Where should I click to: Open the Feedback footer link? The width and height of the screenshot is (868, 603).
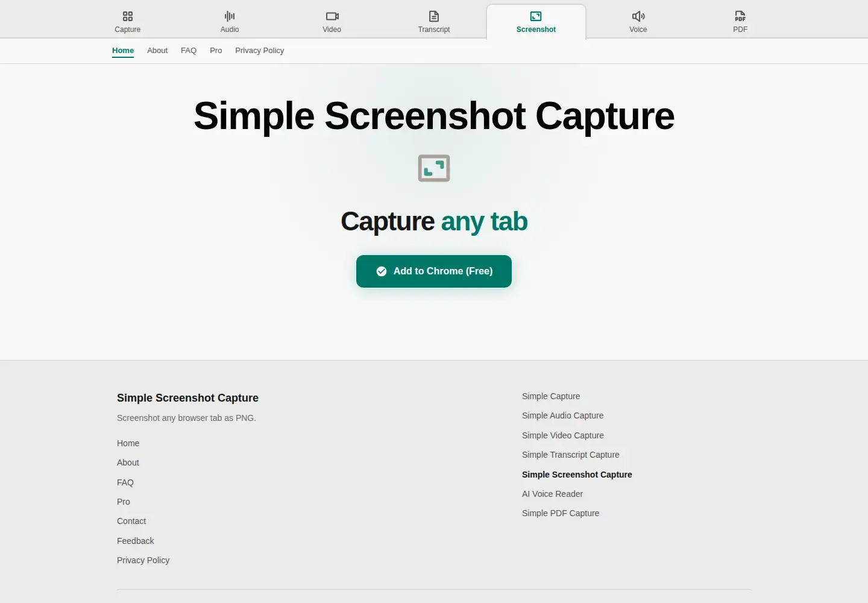click(136, 541)
